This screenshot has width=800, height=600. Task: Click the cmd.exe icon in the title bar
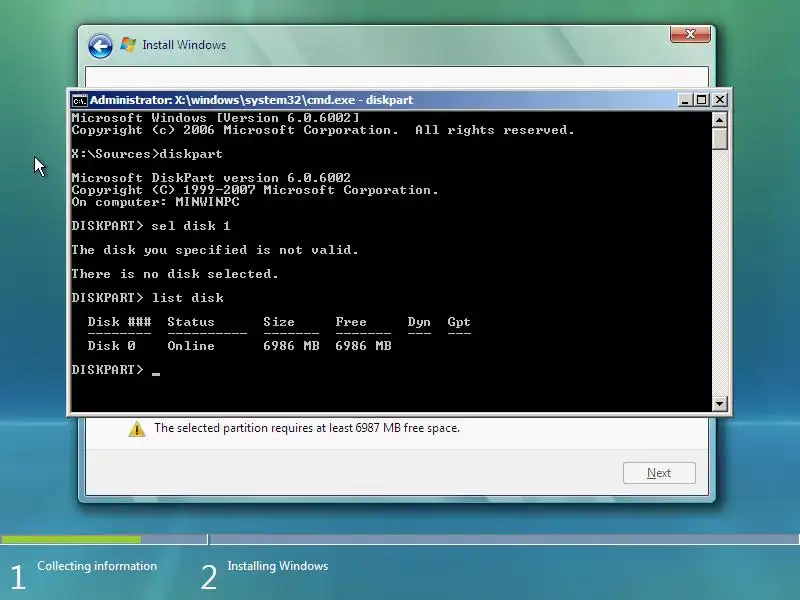pyautogui.click(x=79, y=101)
